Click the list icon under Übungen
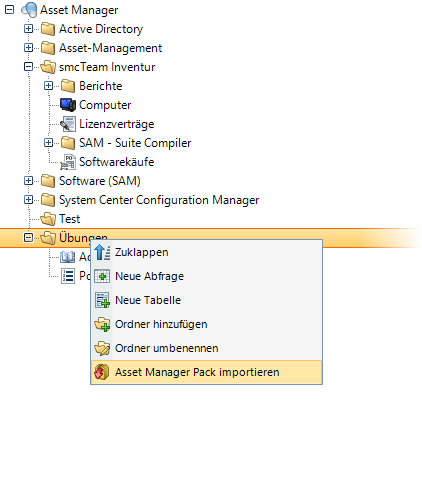The height and width of the screenshot is (487, 422). (68, 276)
